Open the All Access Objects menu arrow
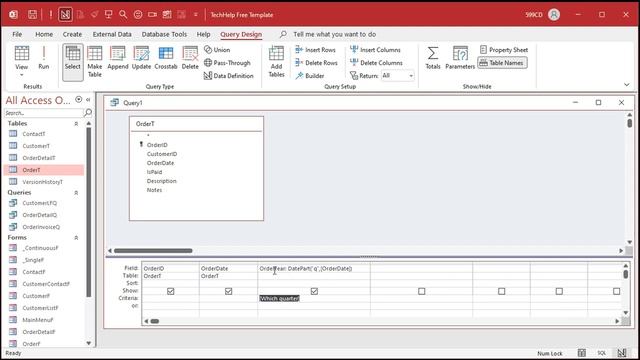Viewport: 640px width, 360px height. [79, 100]
